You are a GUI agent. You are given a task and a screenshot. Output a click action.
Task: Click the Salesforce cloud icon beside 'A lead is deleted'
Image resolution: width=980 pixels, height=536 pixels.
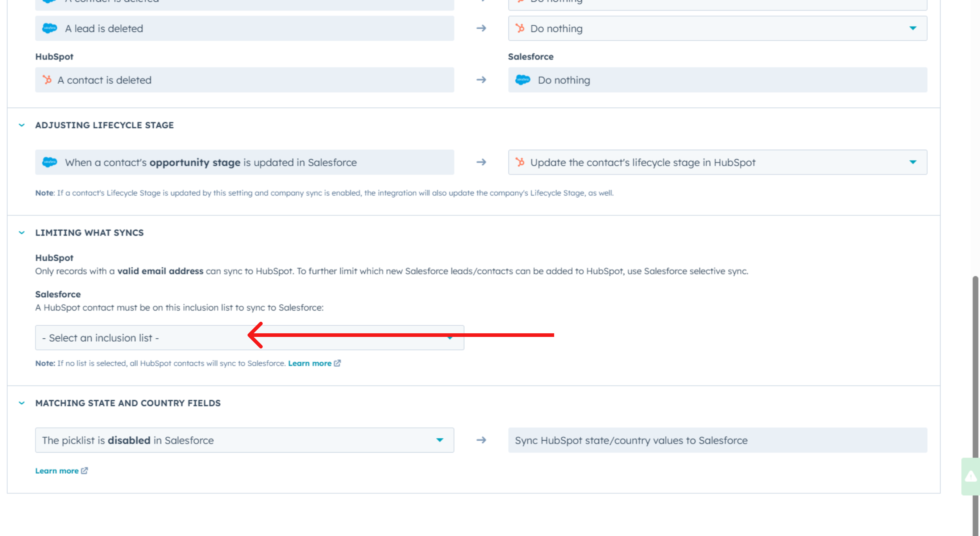coord(50,28)
